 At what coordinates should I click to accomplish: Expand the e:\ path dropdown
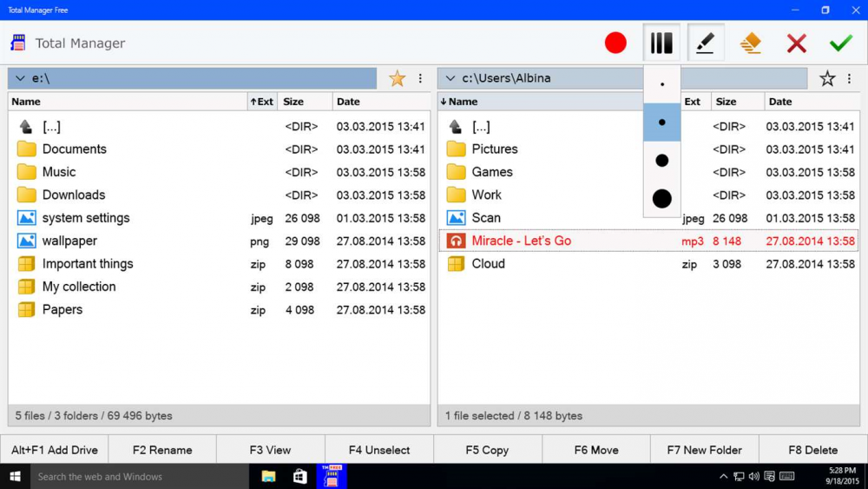[21, 78]
